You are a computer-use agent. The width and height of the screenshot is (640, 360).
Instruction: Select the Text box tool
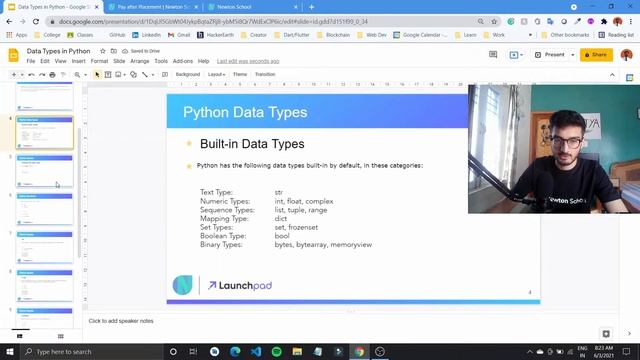(108, 75)
